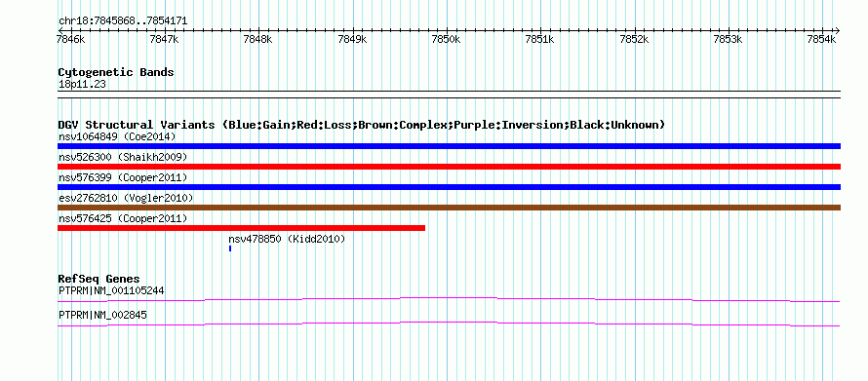
Task: Click the blue nsv1064849 gain variant bar
Action: [449, 146]
